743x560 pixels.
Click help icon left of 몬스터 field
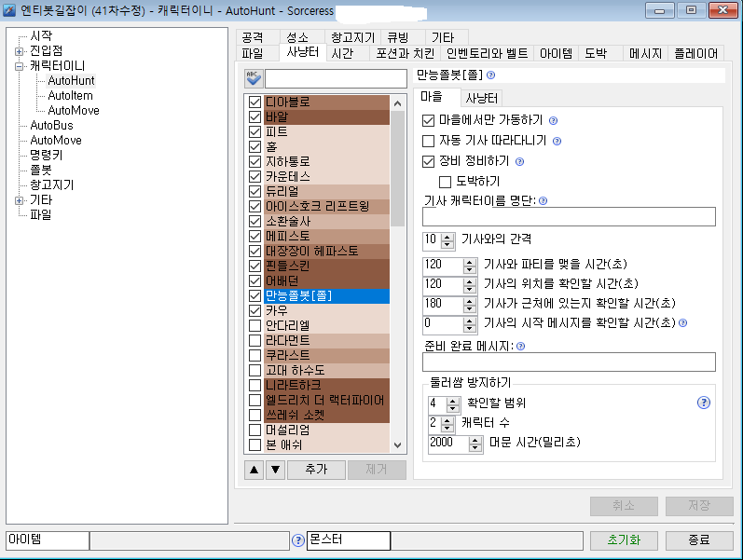(298, 540)
